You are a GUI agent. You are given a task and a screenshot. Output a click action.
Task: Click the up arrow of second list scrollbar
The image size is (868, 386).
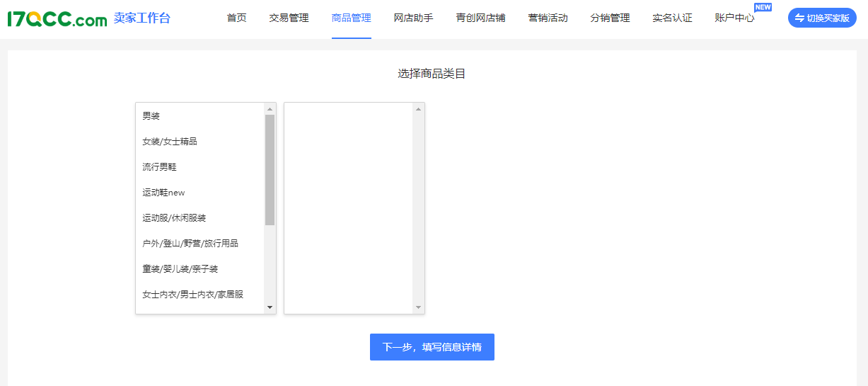click(418, 109)
